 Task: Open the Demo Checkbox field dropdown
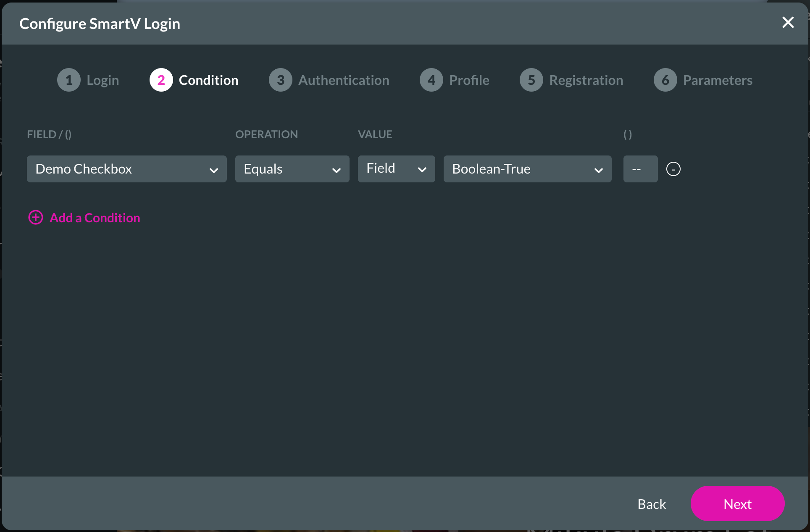point(127,169)
